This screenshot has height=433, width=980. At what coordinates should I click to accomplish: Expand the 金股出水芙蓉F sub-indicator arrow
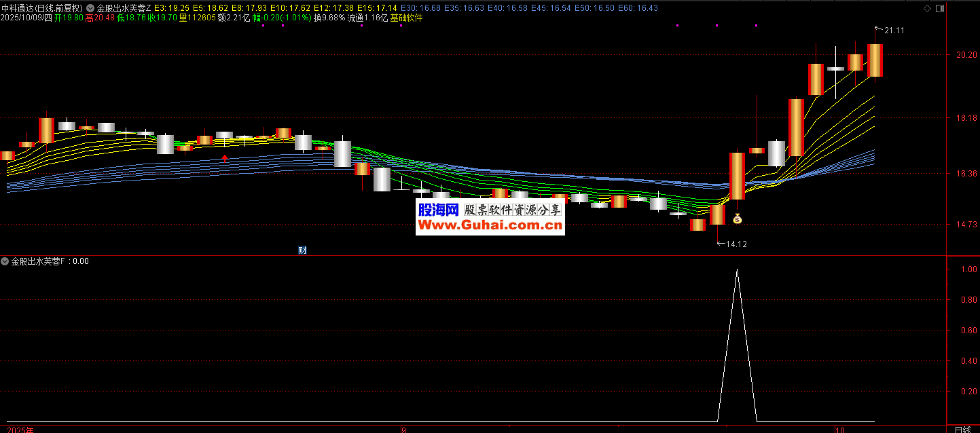pos(5,261)
